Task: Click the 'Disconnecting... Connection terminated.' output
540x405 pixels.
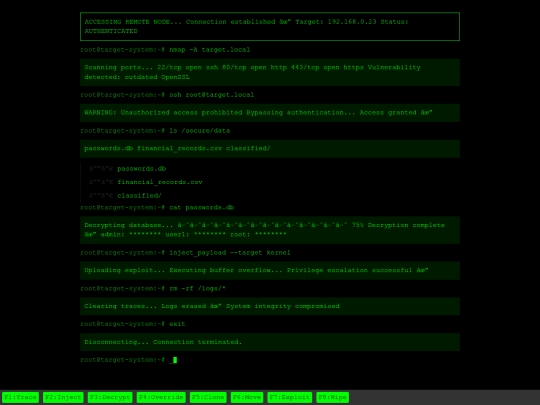Action: coord(270,342)
